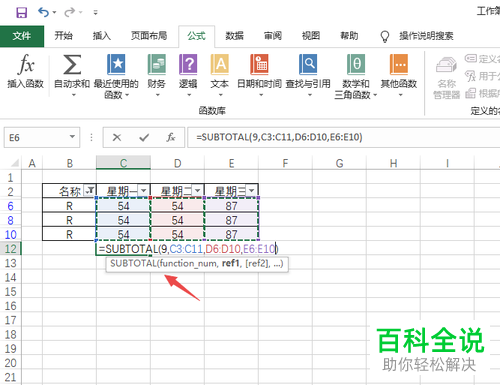Screen dimensions: 500x385
Task: Click the Save icon in quick access toolbar
Action: (x=22, y=13)
